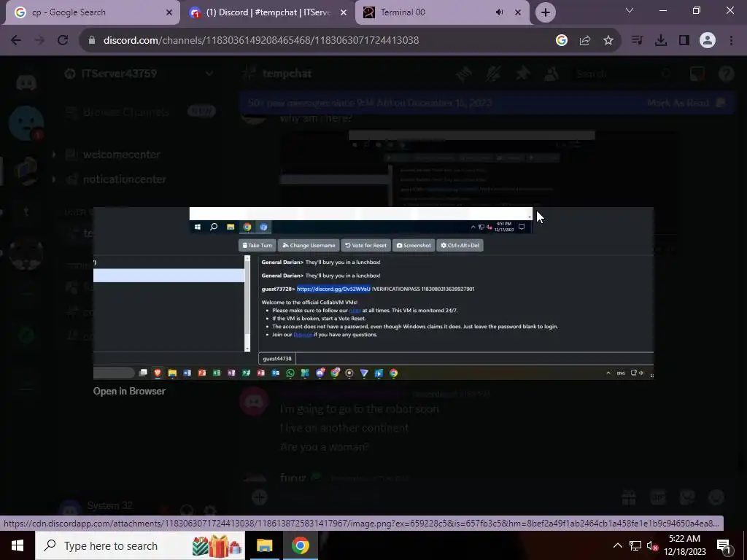The width and height of the screenshot is (747, 560).
Task: Reload the Discord page
Action: [x=63, y=41]
